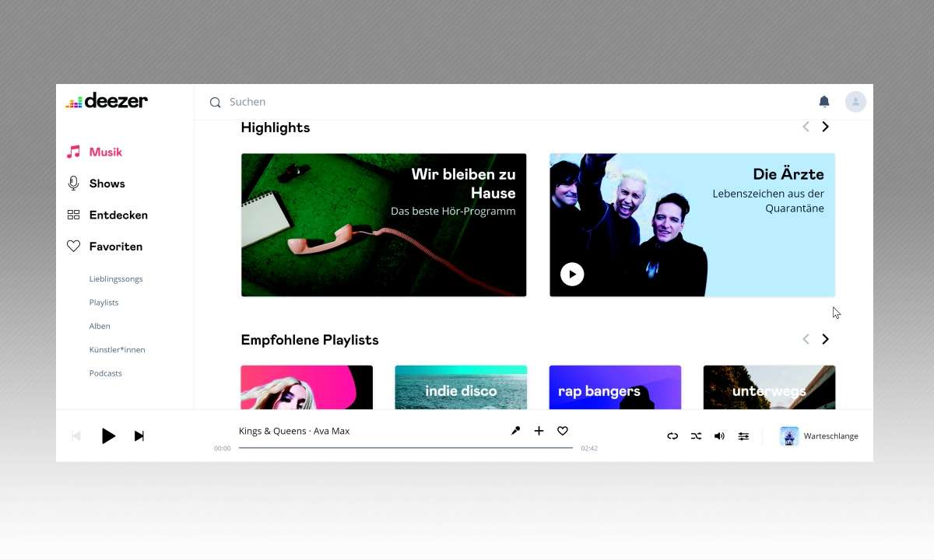Screen dimensions: 934x560
Task: Click the 02:42 track duration
Action: pyautogui.click(x=589, y=448)
